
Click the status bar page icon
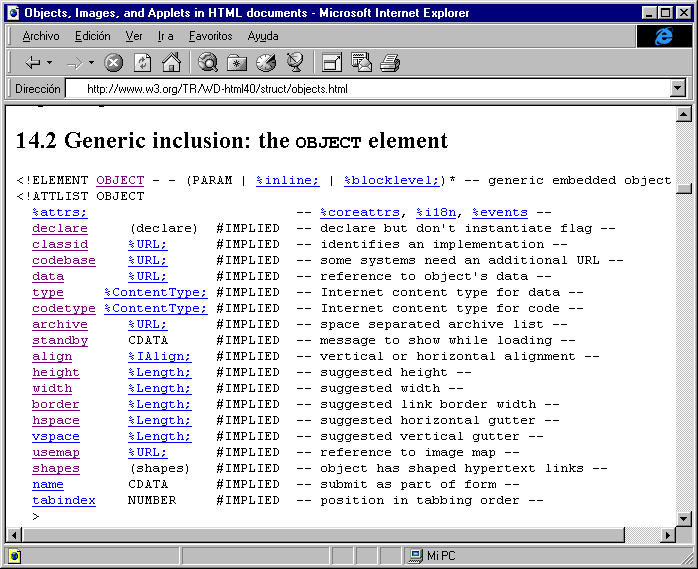pos(15,556)
